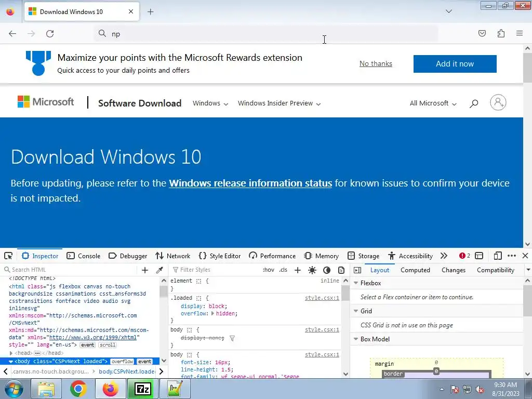Switch to the Layout sidebar tab

[380, 270]
